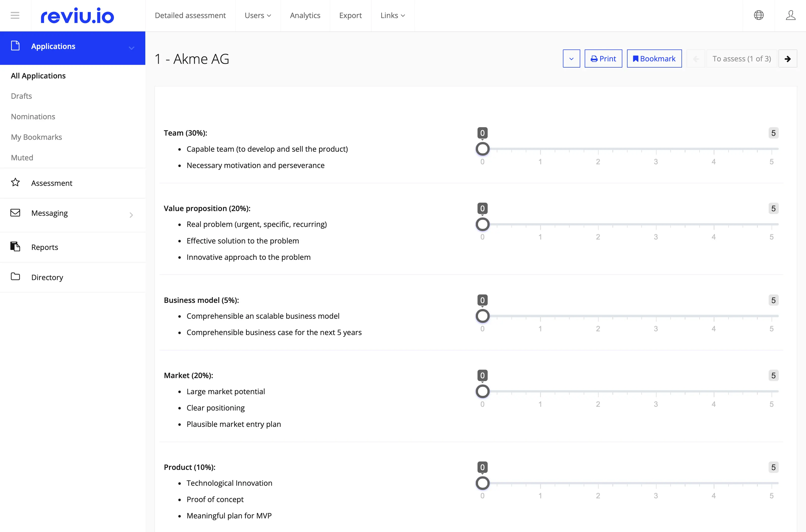Open the user profile icon
This screenshot has height=532, width=806.
tap(790, 15)
